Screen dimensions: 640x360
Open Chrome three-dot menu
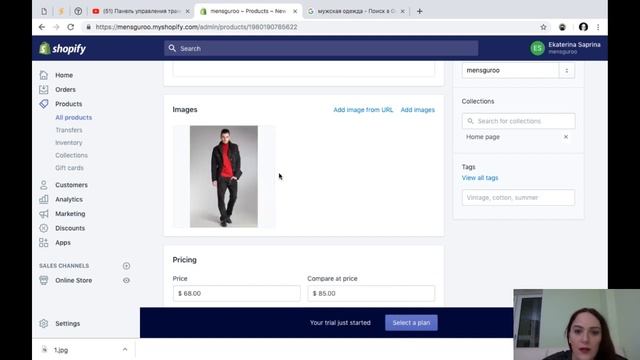(x=598, y=27)
